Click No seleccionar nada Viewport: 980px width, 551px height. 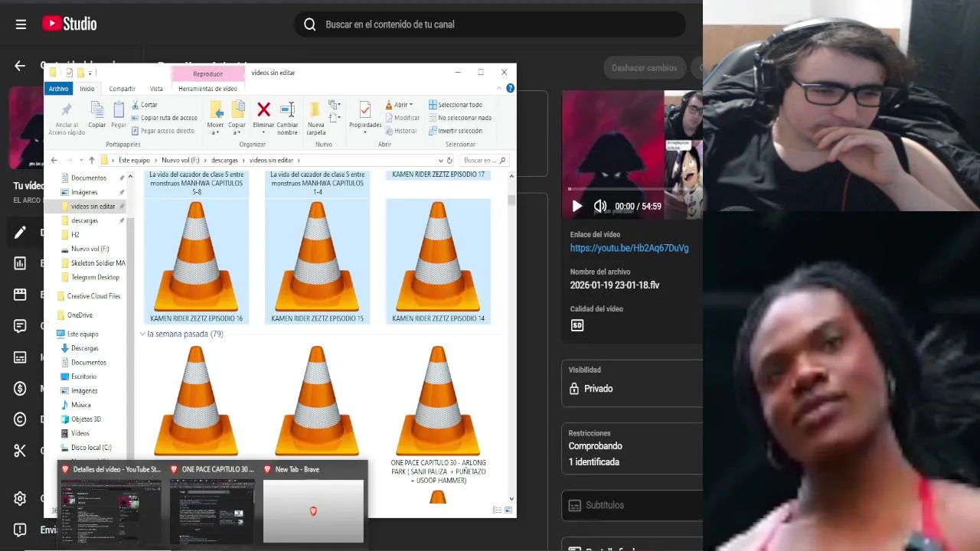pos(459,118)
